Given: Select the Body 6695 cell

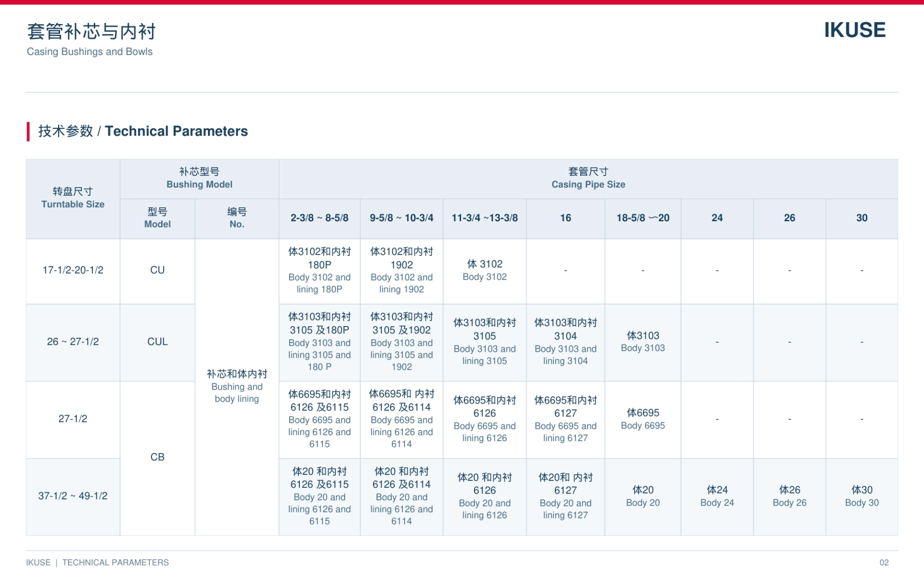Looking at the screenshot, I should [x=643, y=419].
